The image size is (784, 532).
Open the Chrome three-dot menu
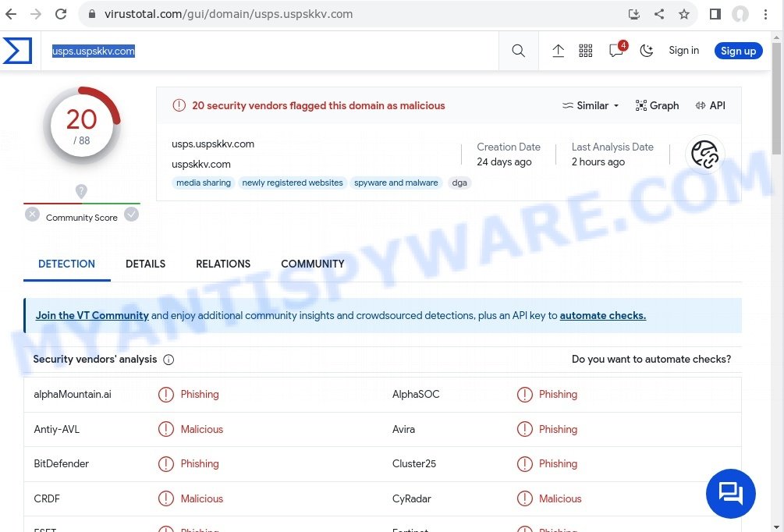pos(765,14)
